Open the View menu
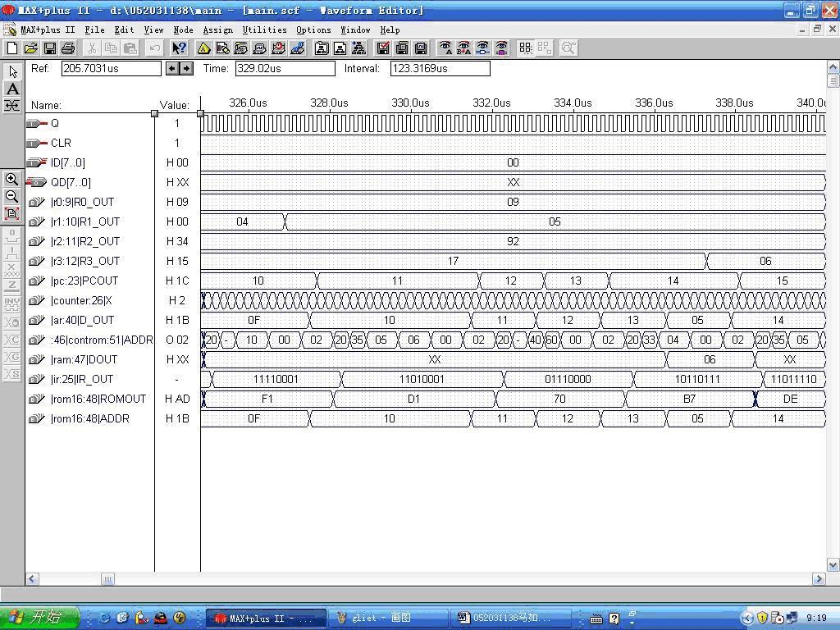 click(x=153, y=30)
